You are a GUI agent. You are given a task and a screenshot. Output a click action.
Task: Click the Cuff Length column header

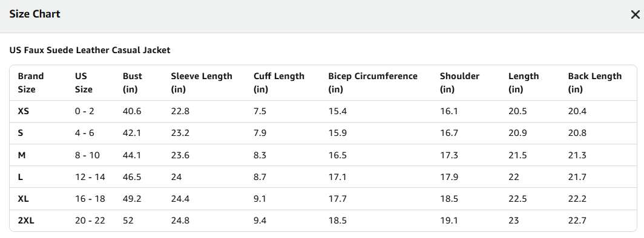279,83
